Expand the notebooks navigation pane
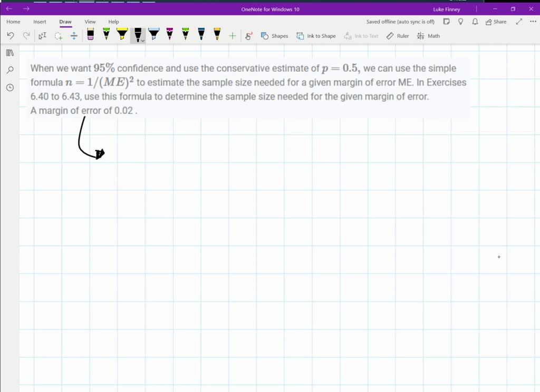Image resolution: width=540 pixels, height=392 pixels. point(9,53)
